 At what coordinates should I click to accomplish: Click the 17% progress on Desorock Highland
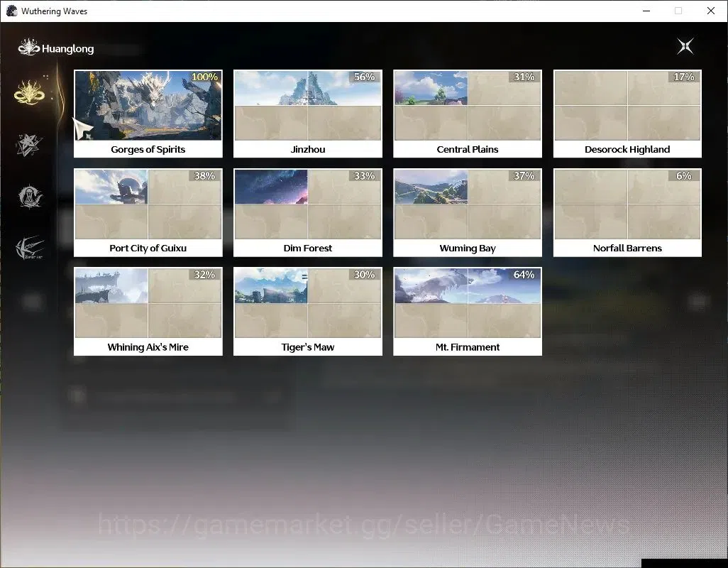pos(684,77)
